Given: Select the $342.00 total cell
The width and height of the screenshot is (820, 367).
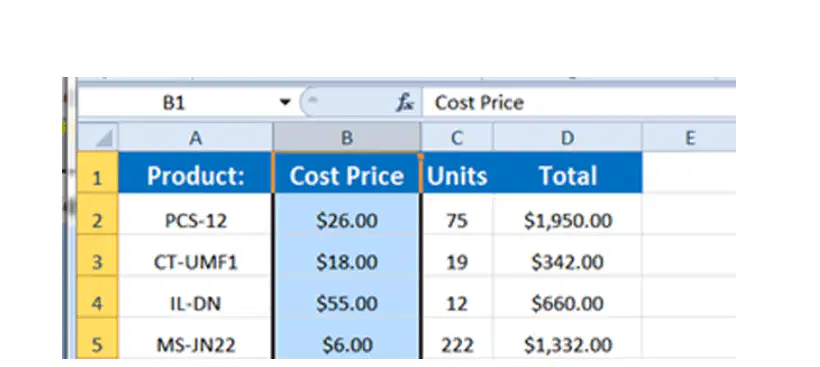Looking at the screenshot, I should pos(567,256).
